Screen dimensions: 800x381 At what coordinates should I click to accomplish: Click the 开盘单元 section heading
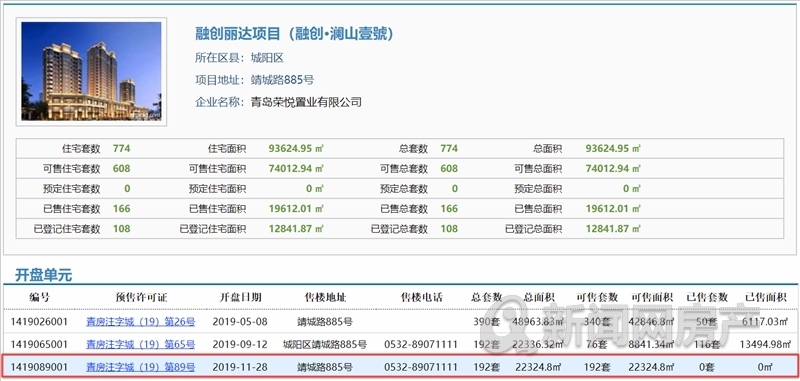43,275
